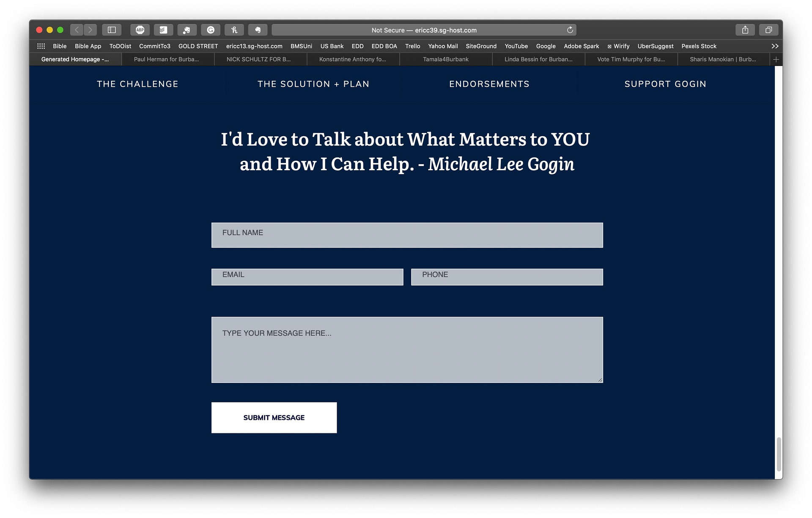Click the ENDORSEMENTS navigation tab
The image size is (812, 518).
pos(489,83)
